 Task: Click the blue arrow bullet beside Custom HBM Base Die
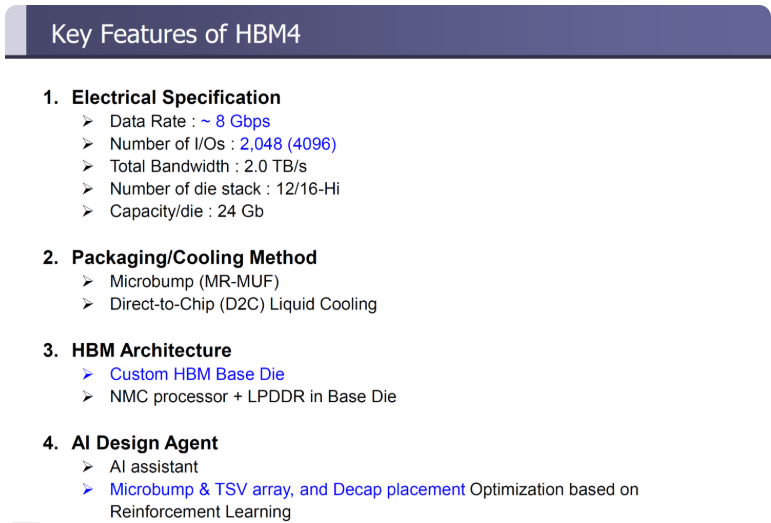(x=88, y=374)
